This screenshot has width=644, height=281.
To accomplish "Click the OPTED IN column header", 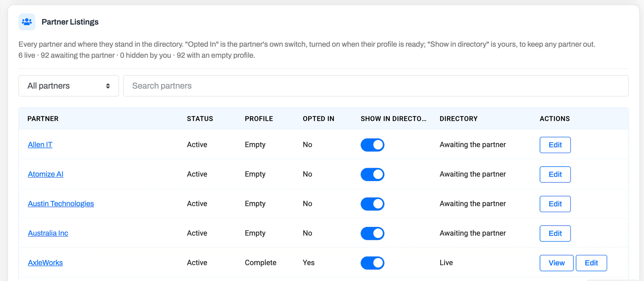I will point(318,119).
